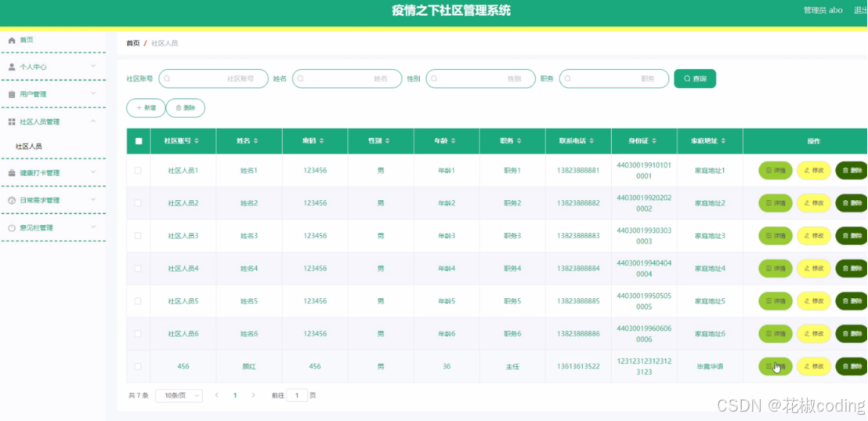Expand the 个人中心 menu chevron
Image resolution: width=868 pixels, height=421 pixels.
coord(93,66)
